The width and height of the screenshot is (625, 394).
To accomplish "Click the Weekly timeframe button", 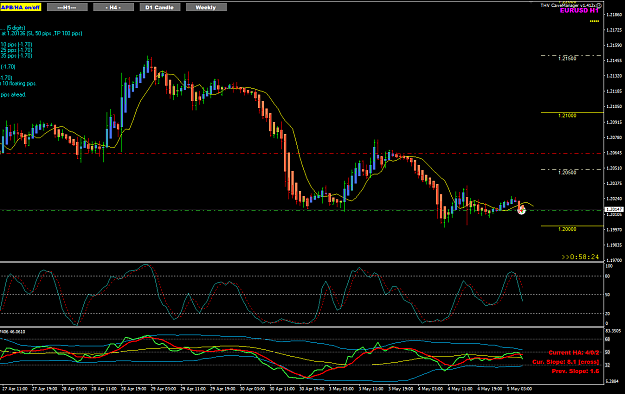I will tap(206, 7).
